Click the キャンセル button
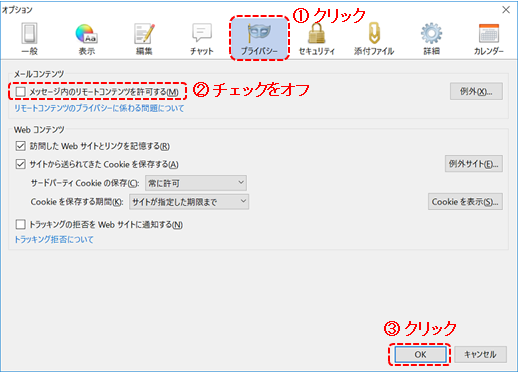Viewport: 518px width, 372px height. pos(480,354)
